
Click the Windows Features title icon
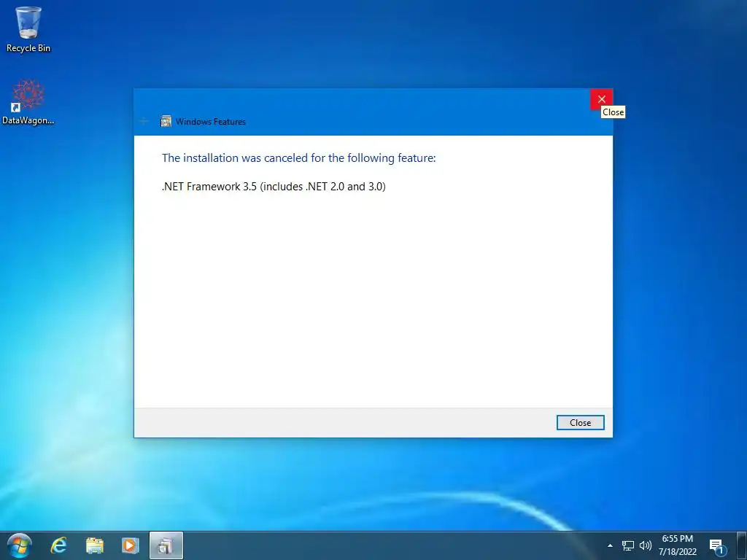pyautogui.click(x=166, y=121)
